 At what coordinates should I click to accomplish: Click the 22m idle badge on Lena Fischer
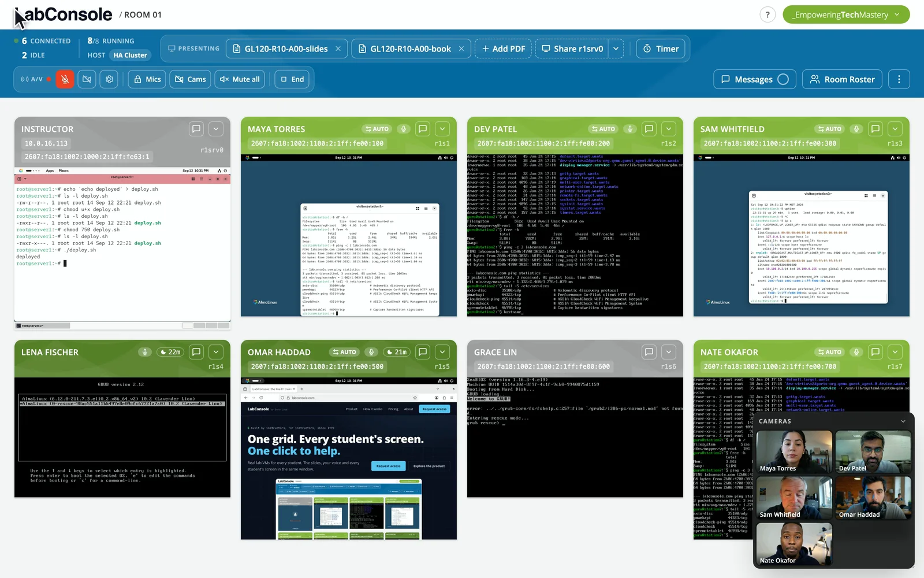click(170, 352)
